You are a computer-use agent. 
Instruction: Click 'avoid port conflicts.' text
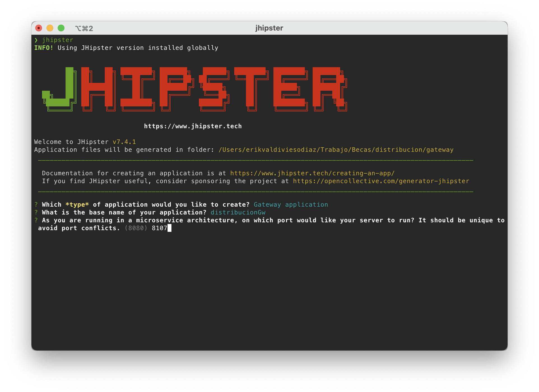[x=79, y=228]
